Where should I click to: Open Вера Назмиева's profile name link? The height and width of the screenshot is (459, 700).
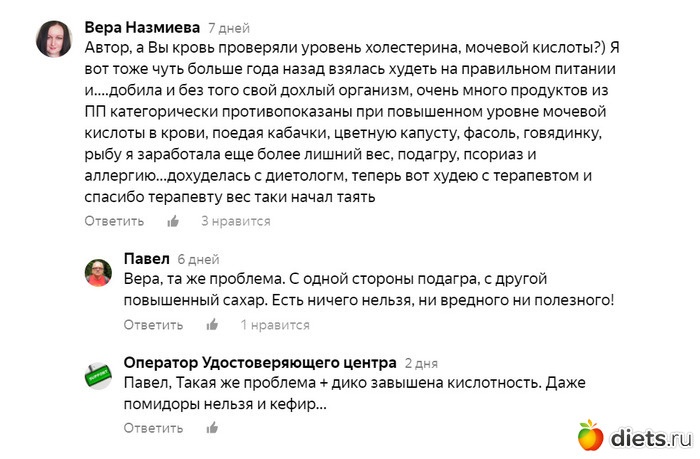143,27
